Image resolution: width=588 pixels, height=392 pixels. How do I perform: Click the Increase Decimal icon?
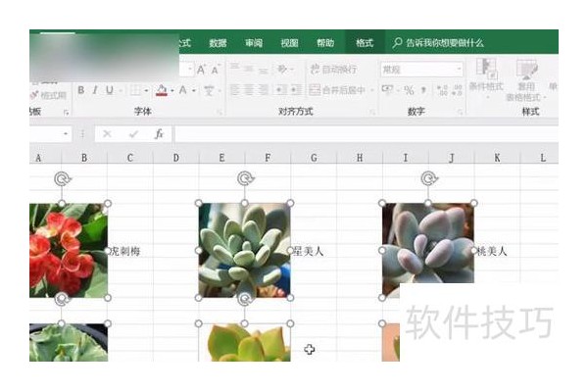tap(443, 90)
